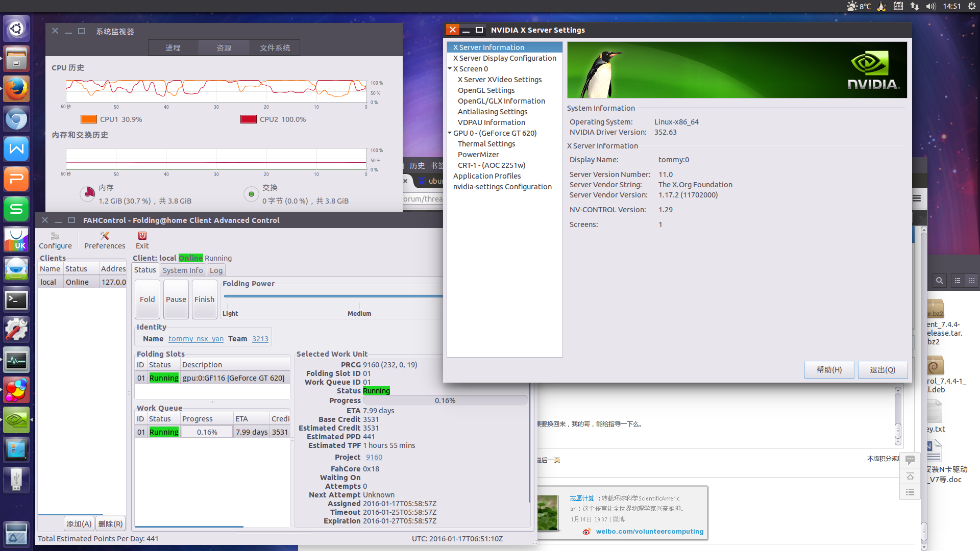Open the Status tab in FAHControl
980x551 pixels.
(x=145, y=270)
